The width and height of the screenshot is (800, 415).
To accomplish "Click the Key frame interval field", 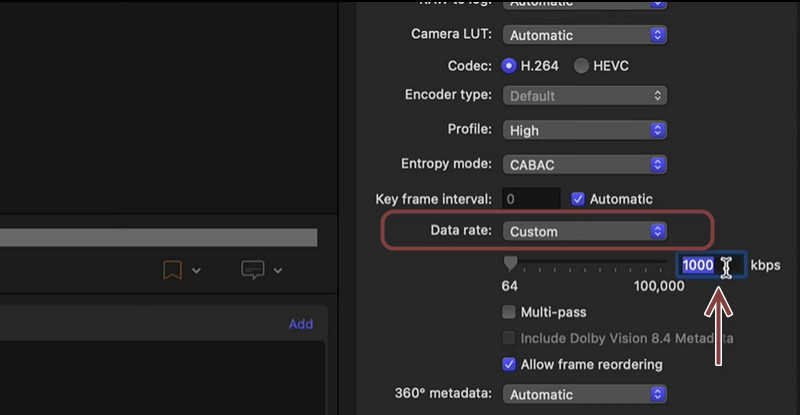I will (x=530, y=199).
